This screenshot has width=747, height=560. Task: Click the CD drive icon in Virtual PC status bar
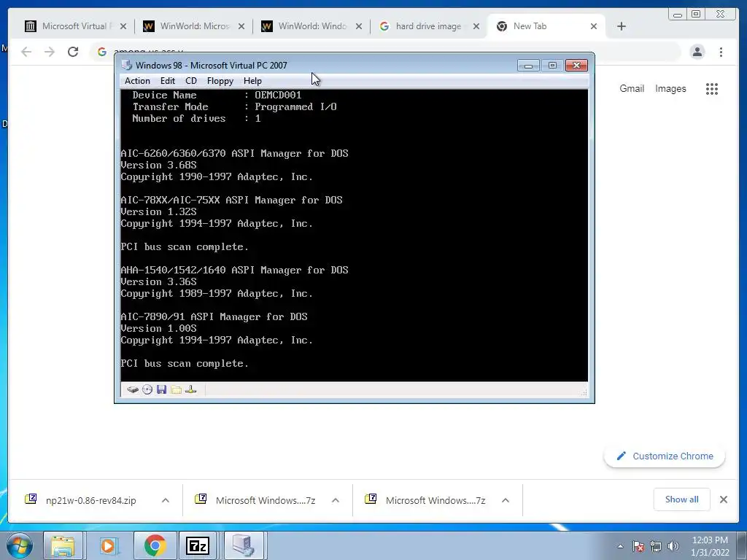pyautogui.click(x=147, y=389)
